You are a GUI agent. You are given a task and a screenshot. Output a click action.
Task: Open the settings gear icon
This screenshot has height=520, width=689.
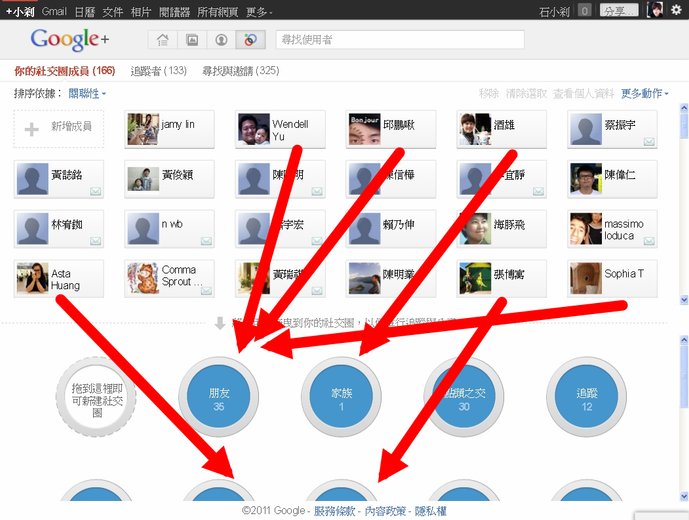[x=676, y=10]
